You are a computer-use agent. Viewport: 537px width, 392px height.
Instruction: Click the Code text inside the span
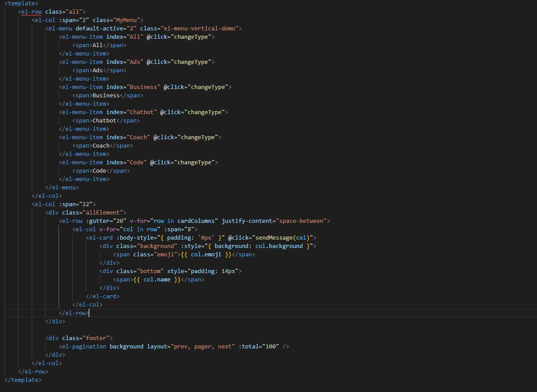[x=99, y=170]
